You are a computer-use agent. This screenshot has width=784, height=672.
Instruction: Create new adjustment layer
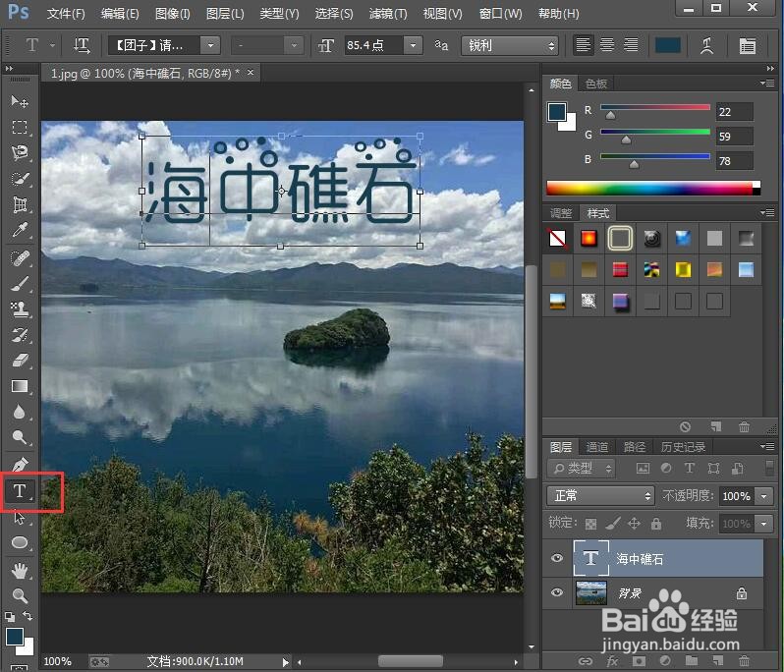[665, 661]
